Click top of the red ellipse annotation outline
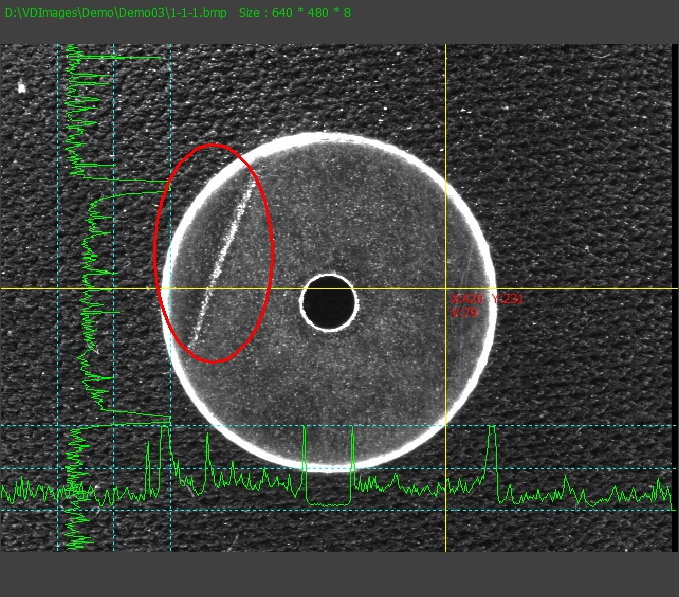Image resolution: width=679 pixels, height=597 pixels. (215, 145)
